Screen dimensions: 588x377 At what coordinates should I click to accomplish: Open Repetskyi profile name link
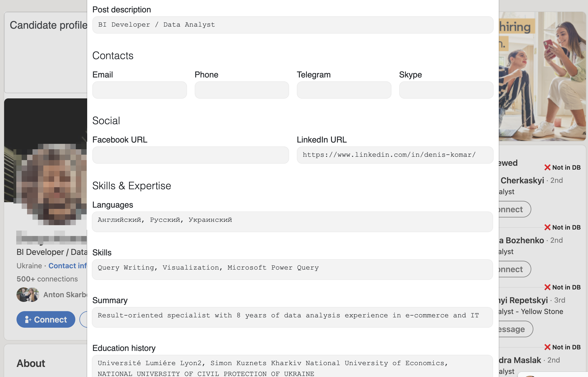point(524,300)
